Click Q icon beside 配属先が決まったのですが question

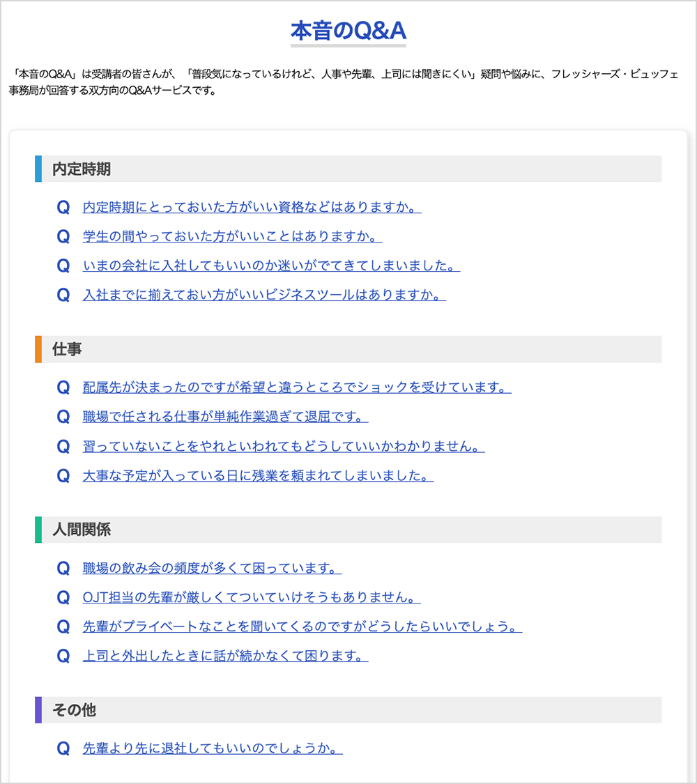pos(63,387)
